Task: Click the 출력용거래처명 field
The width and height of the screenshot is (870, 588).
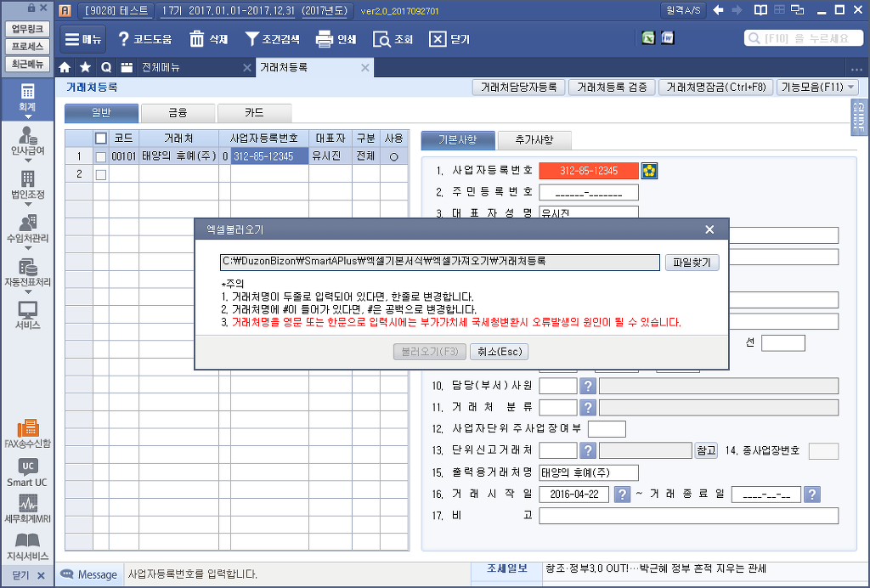Action: pyautogui.click(x=589, y=472)
